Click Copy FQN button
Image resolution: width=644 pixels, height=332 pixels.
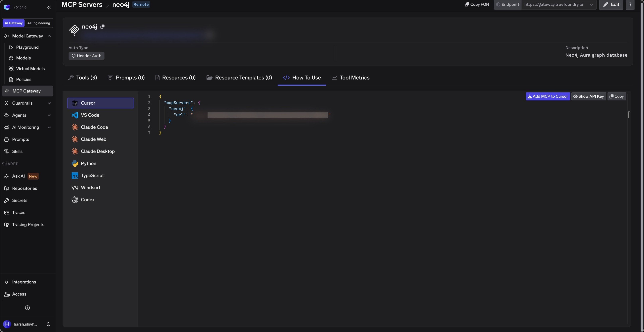click(x=477, y=5)
